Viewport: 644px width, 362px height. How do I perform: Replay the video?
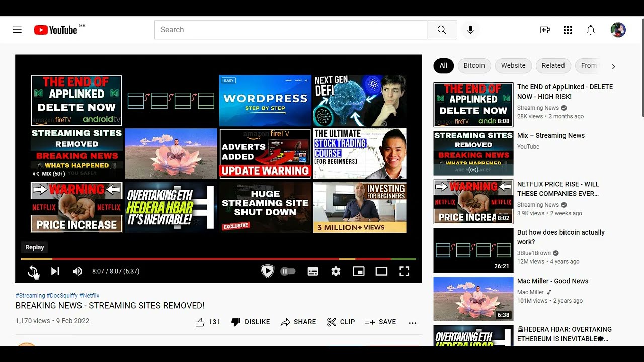[33, 271]
